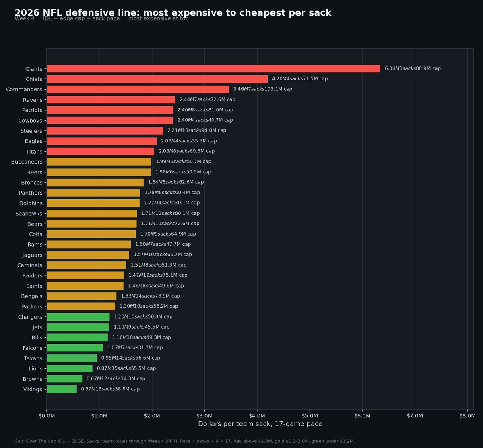The width and height of the screenshot is (483, 448).
Task: Click the Giants red bar
Action: click(213, 69)
